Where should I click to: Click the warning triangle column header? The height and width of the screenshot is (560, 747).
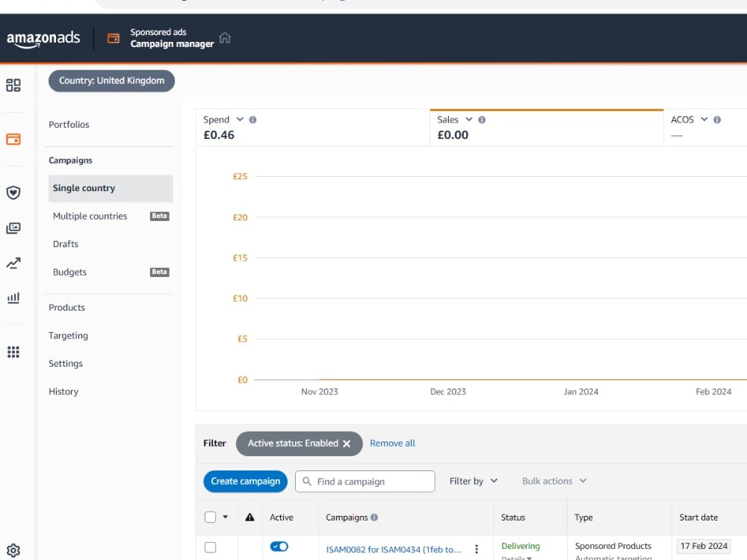point(249,517)
